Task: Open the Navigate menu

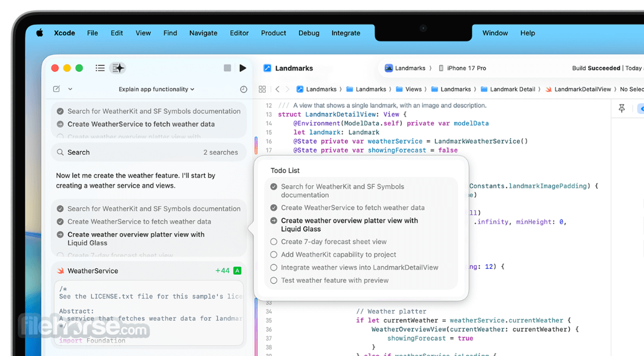Action: coord(204,33)
